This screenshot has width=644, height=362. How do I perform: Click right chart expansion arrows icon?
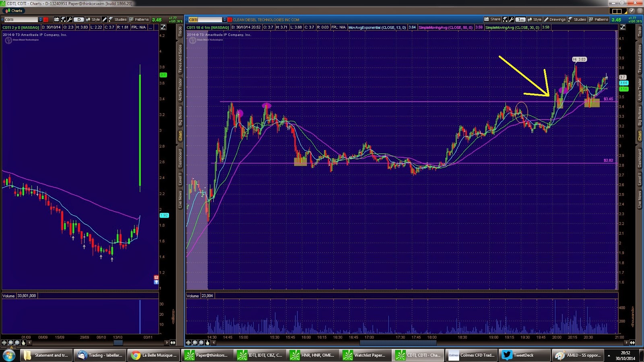[x=632, y=343]
